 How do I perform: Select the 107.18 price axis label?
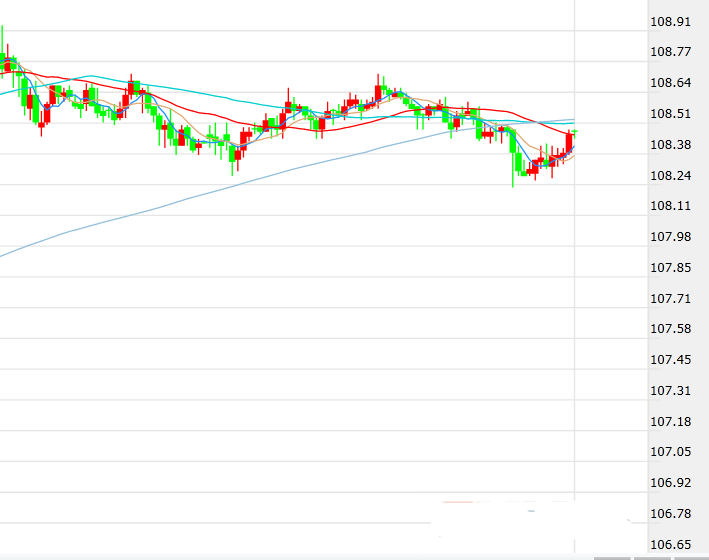pyautogui.click(x=671, y=422)
